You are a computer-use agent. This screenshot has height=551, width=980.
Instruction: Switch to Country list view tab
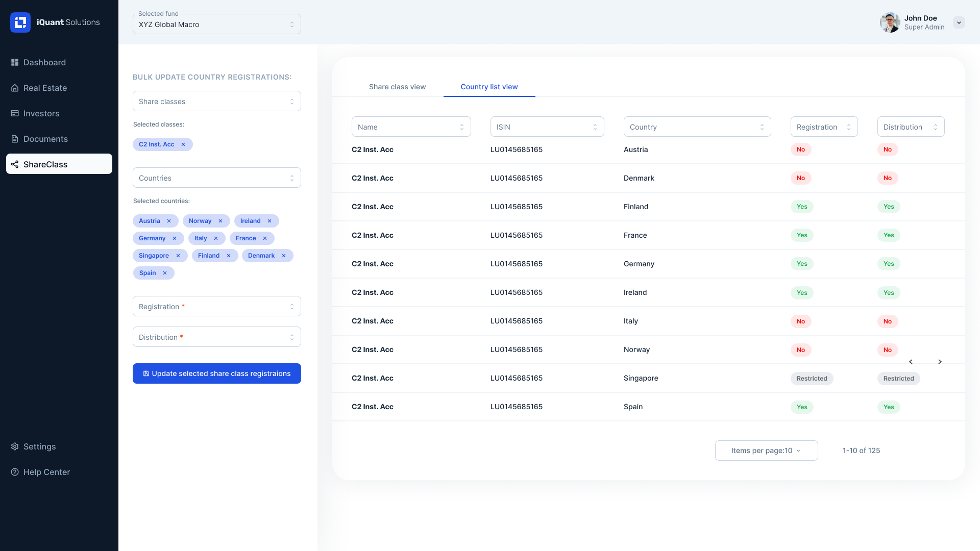489,87
